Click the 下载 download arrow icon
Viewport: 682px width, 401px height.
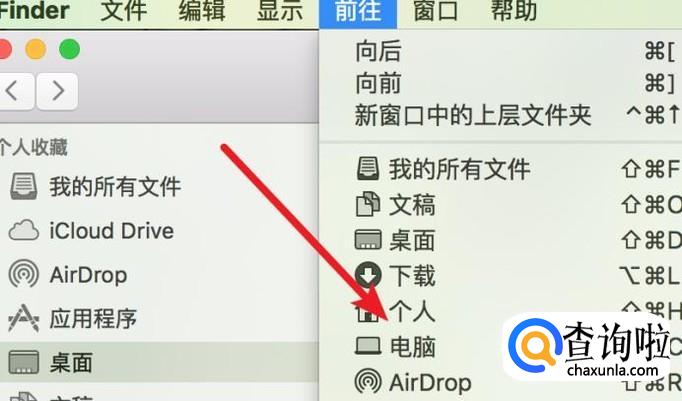tap(368, 275)
